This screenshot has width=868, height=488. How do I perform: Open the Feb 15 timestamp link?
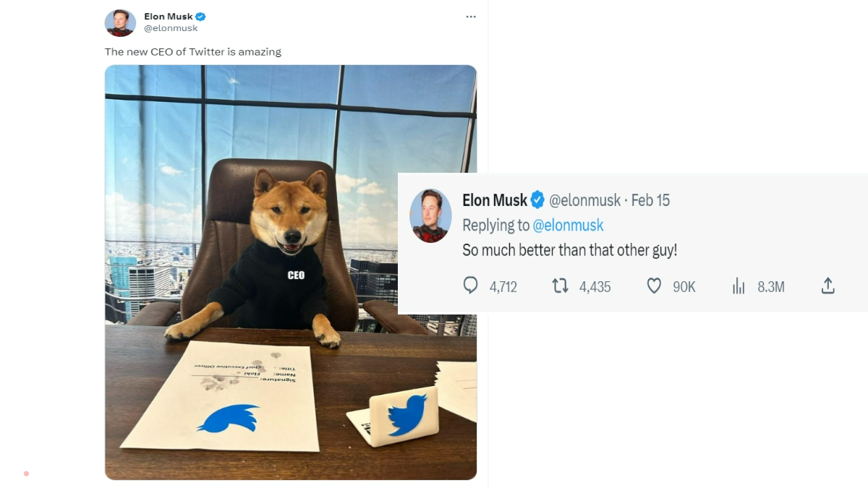point(650,200)
